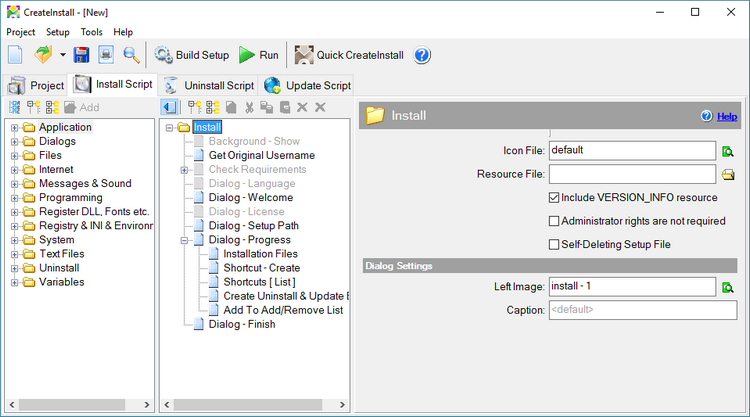
Task: Expand the Messages & Sound folder node
Action: point(14,184)
